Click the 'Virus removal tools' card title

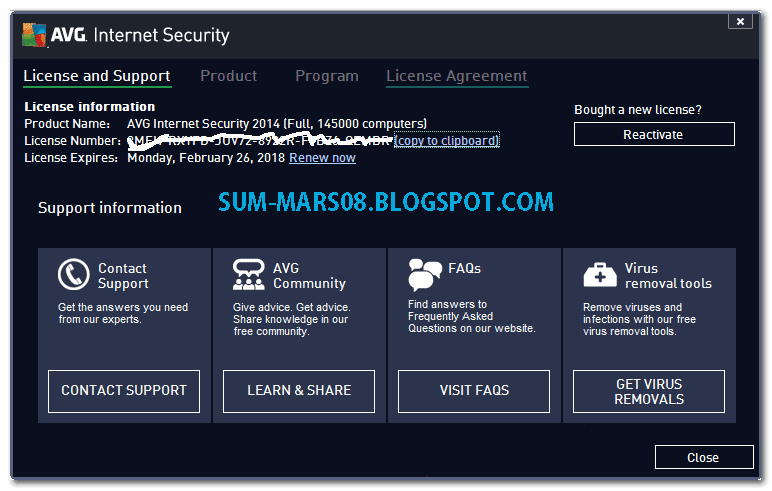[668, 276]
